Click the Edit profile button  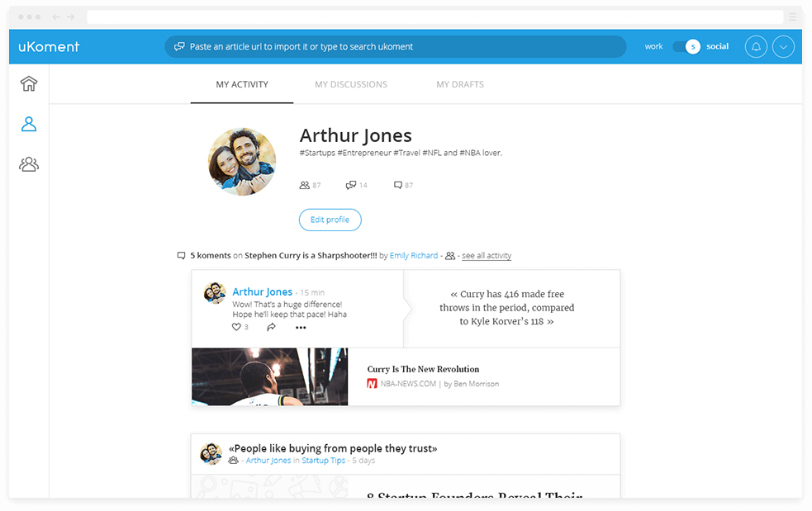(x=330, y=220)
